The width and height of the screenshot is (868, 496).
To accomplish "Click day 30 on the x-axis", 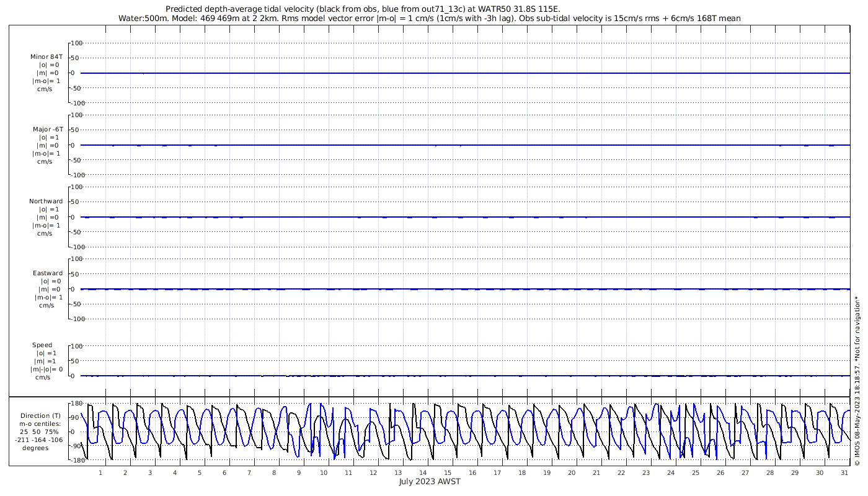I will (x=820, y=472).
